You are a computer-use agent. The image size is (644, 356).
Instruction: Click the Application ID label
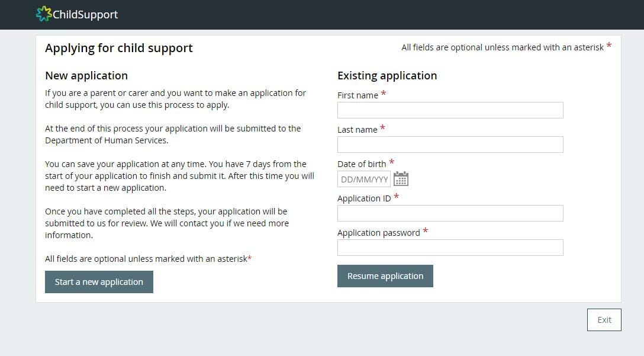364,198
